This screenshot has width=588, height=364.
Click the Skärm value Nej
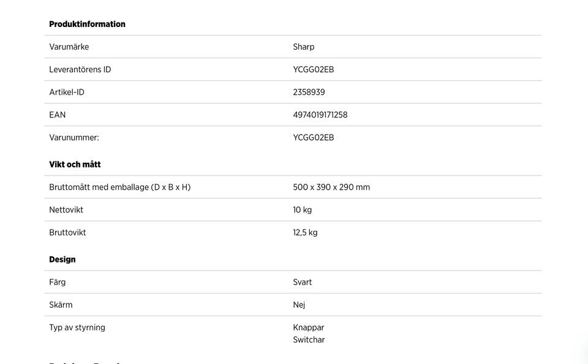tap(299, 305)
